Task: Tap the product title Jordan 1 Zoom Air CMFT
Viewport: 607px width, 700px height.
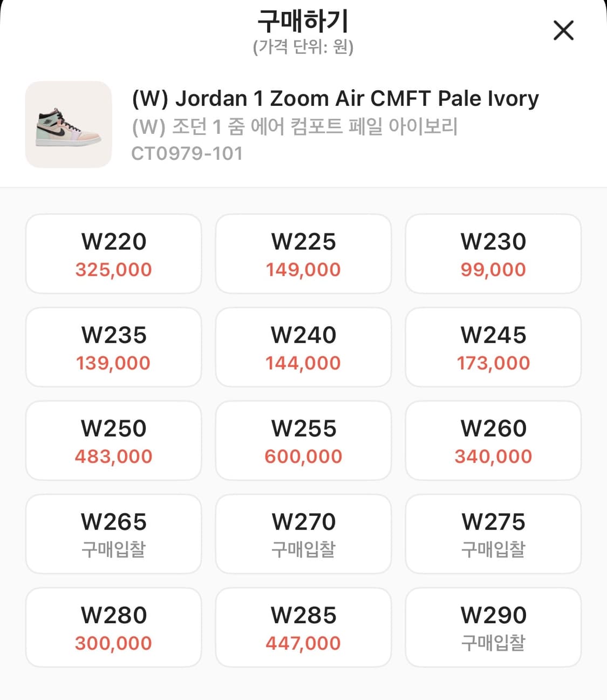Action: (335, 98)
